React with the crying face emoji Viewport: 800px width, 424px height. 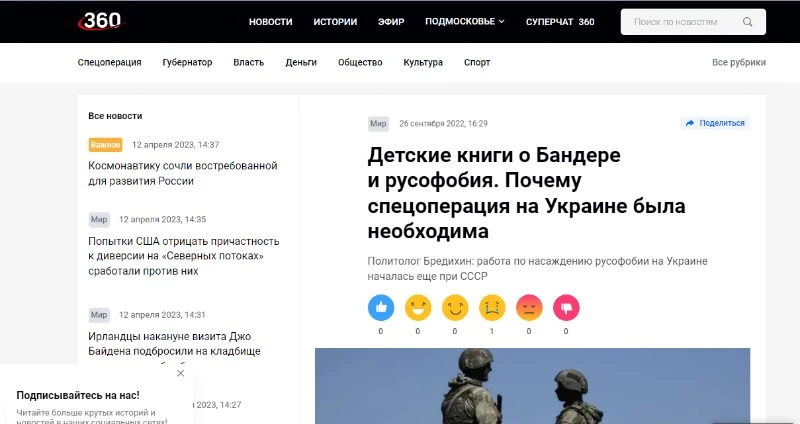click(x=492, y=308)
